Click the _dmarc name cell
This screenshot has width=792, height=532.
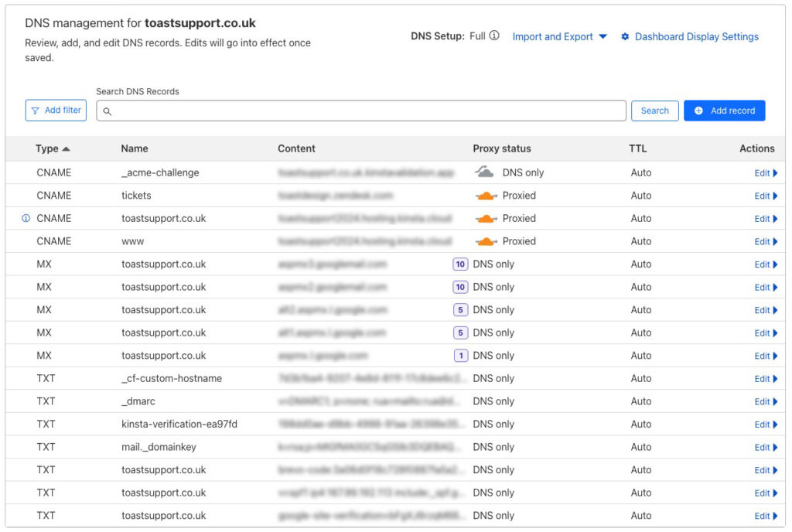(138, 401)
